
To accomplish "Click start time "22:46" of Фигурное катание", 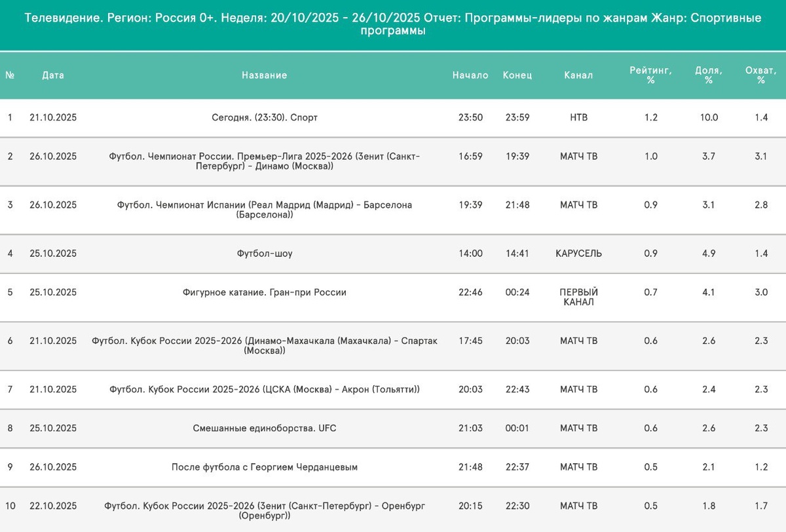I will point(471,293).
